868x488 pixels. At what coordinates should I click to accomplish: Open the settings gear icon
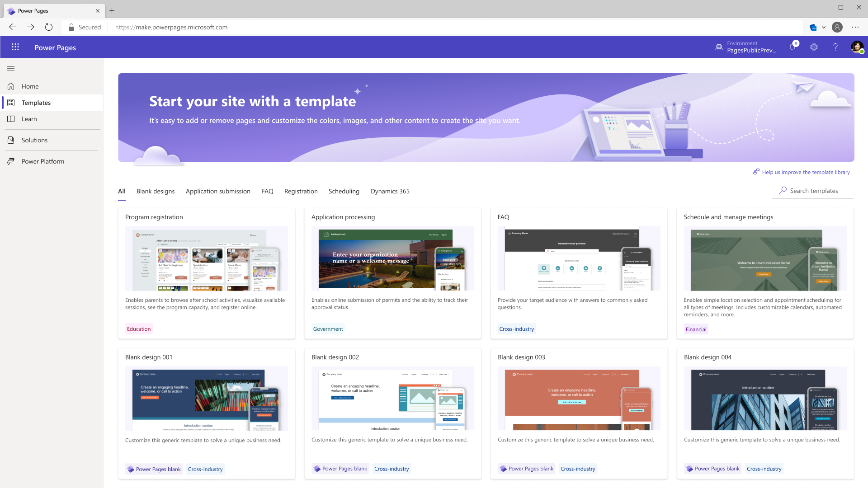(814, 47)
